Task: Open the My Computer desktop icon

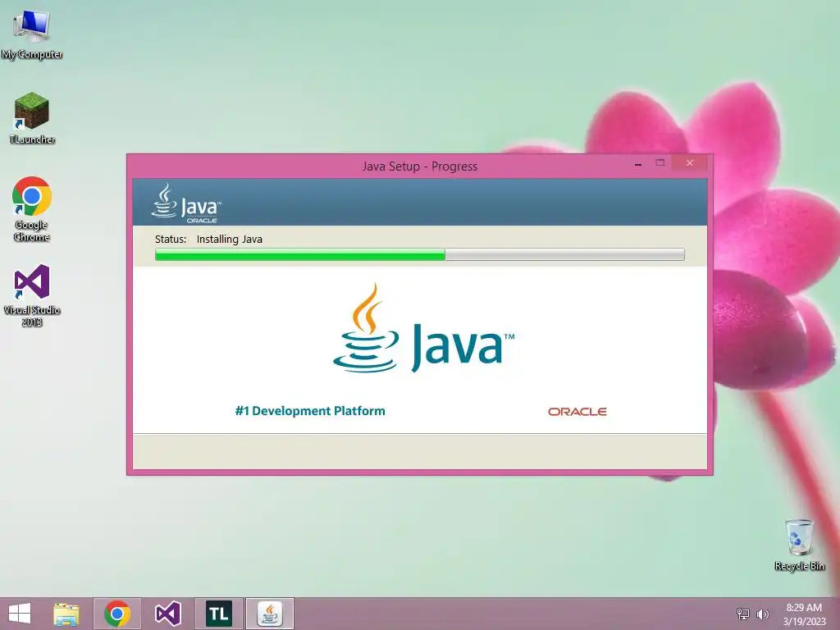Action: [32, 34]
